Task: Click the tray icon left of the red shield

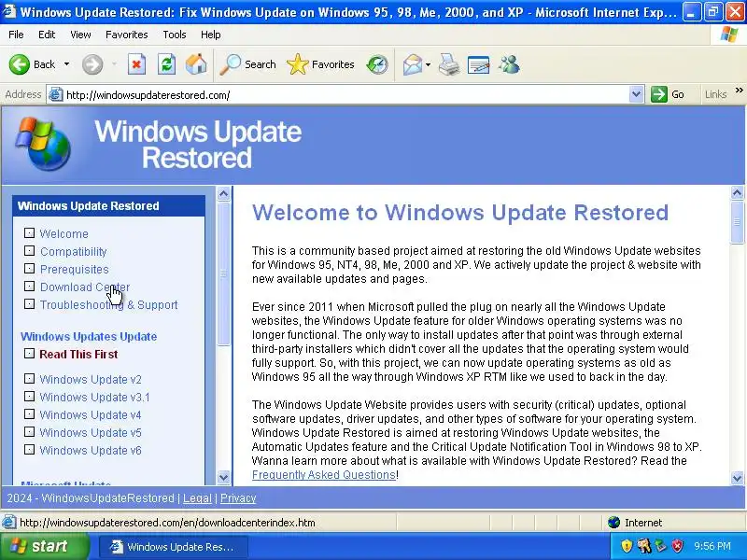Action: [x=661, y=546]
